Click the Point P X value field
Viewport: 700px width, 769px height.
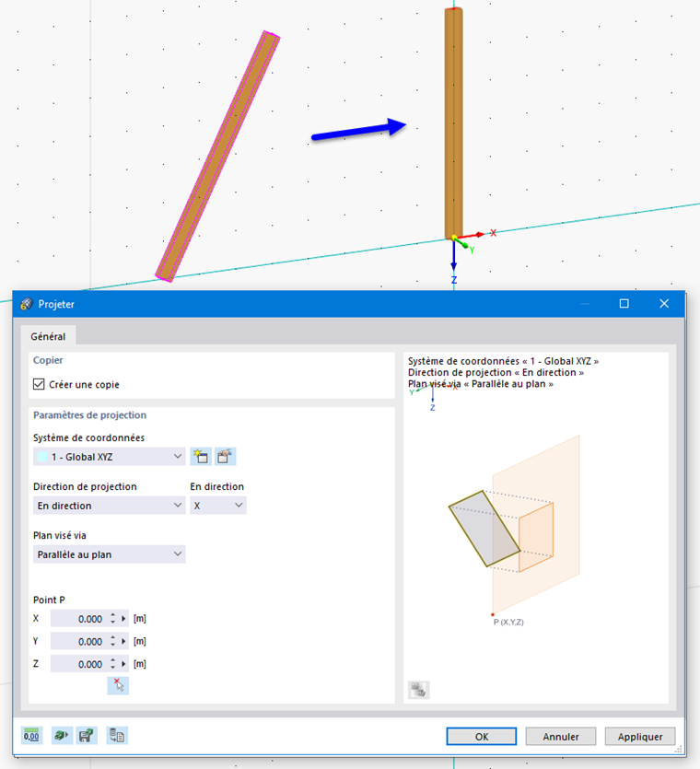click(x=78, y=619)
